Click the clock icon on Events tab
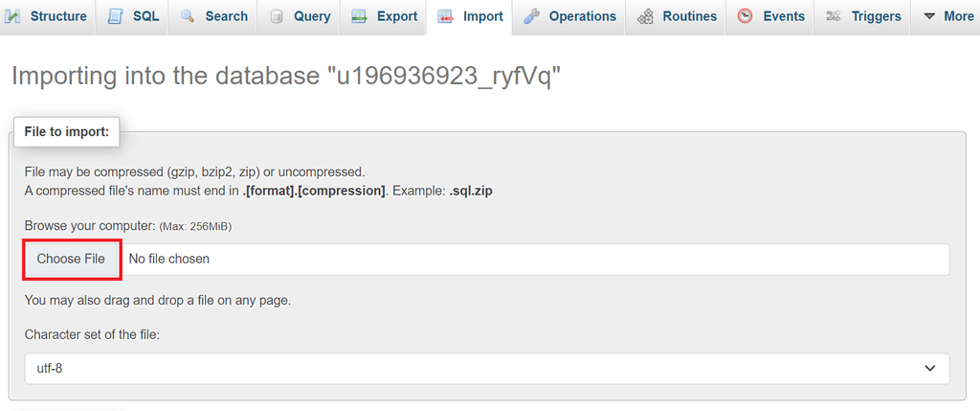Image resolution: width=980 pixels, height=411 pixels. [746, 16]
